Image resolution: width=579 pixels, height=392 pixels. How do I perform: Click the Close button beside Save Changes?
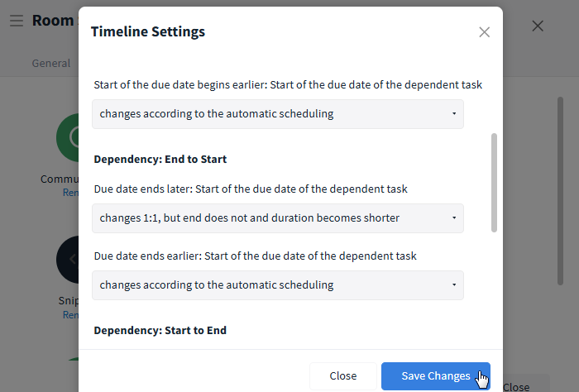click(343, 375)
